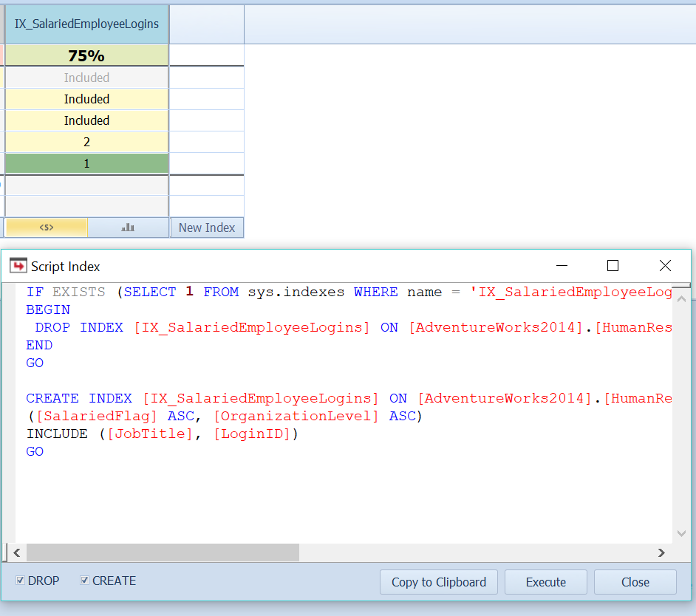Select the grayed Included cell
Image resolution: width=696 pixels, height=616 pixels.
pyautogui.click(x=86, y=77)
